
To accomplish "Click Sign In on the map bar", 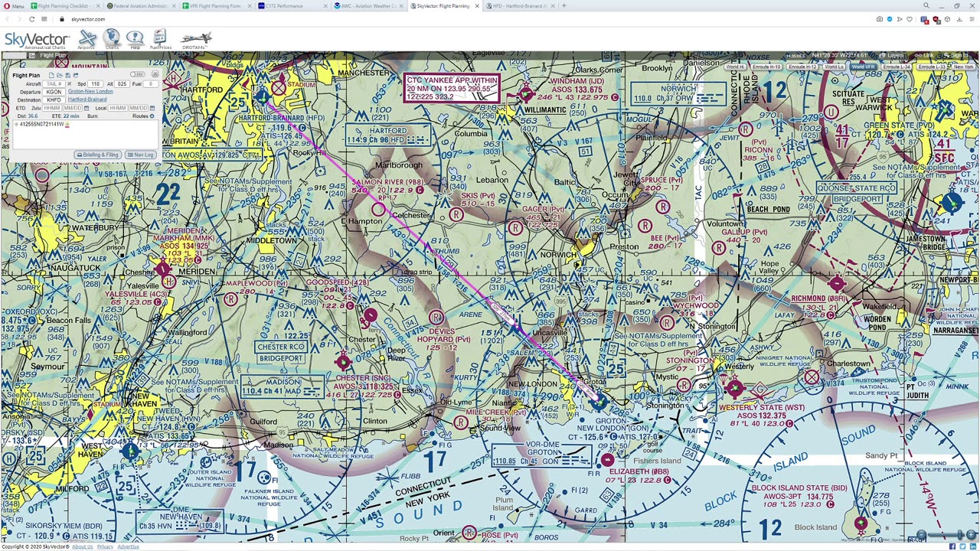I will coord(956,55).
